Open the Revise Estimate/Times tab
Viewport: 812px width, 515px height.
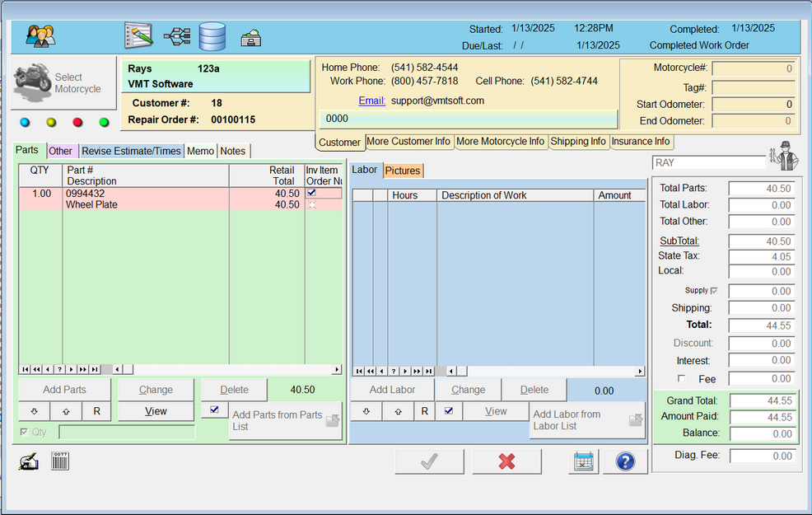point(131,152)
